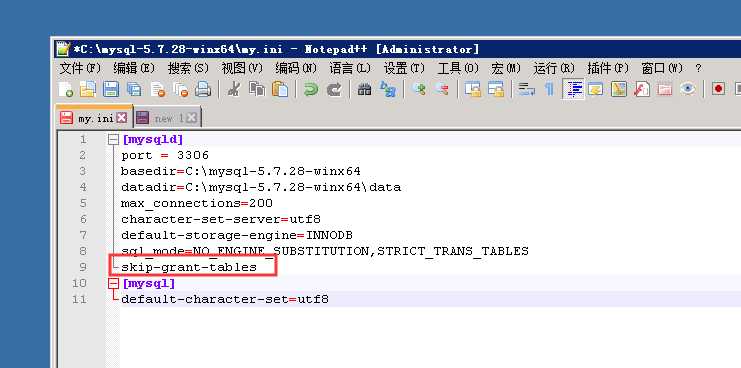Click the default-character-set=utf8 line
The height and width of the screenshot is (368, 741).
pos(224,299)
